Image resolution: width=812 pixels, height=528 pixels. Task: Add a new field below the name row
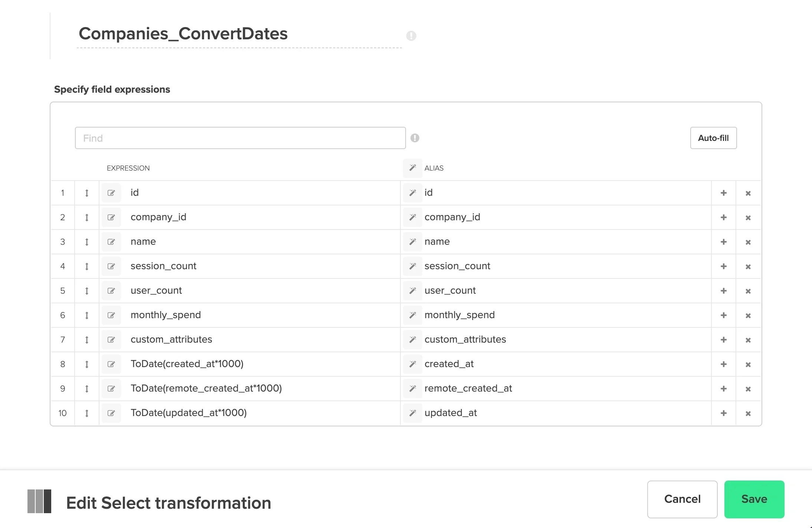(x=723, y=241)
